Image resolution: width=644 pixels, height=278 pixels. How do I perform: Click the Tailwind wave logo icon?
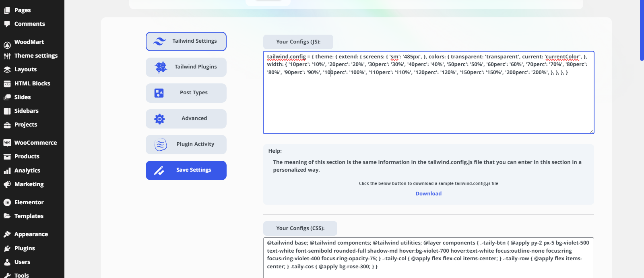159,41
